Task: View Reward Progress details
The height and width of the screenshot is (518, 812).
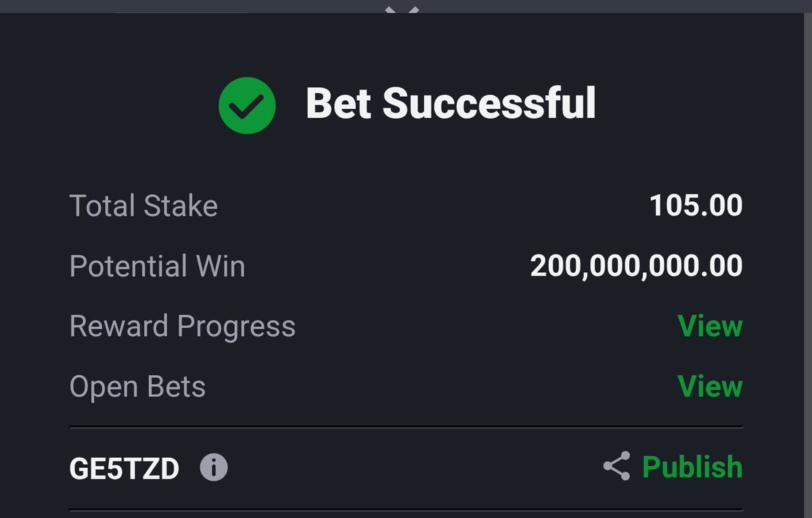Action: click(x=710, y=326)
